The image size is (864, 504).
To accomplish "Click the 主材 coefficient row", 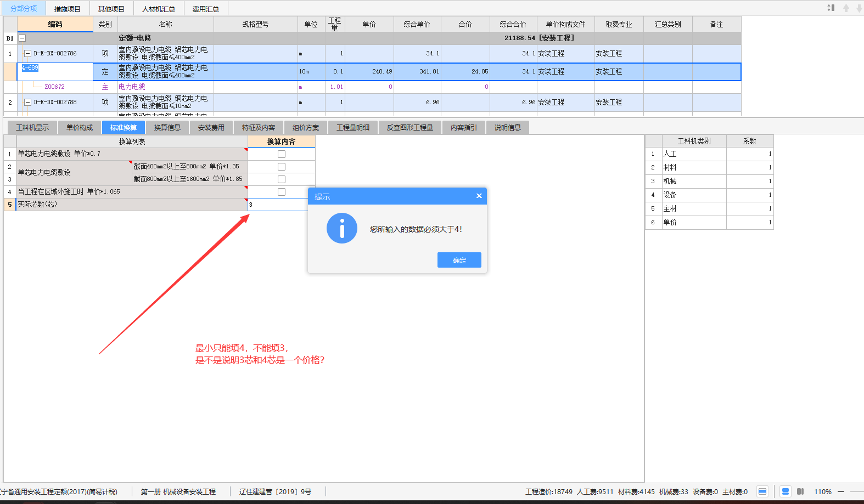I will (x=709, y=209).
